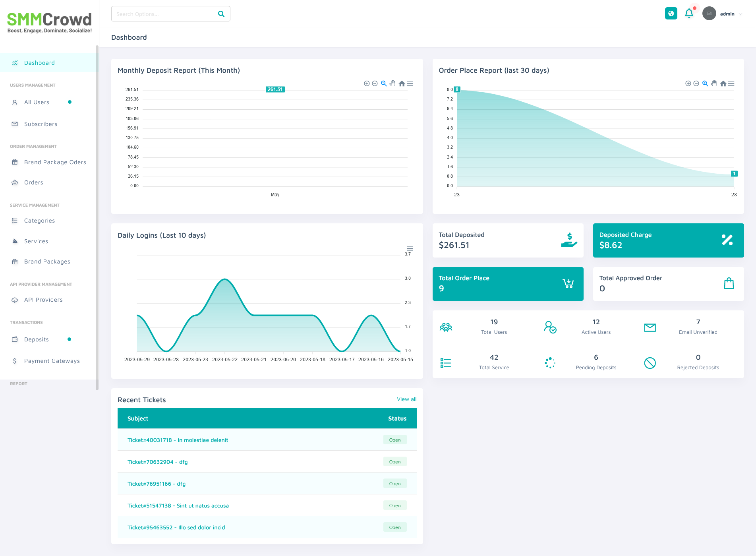The width and height of the screenshot is (756, 556).
Task: Zoom in on the Monthly Deposit Report chart
Action: pos(367,83)
